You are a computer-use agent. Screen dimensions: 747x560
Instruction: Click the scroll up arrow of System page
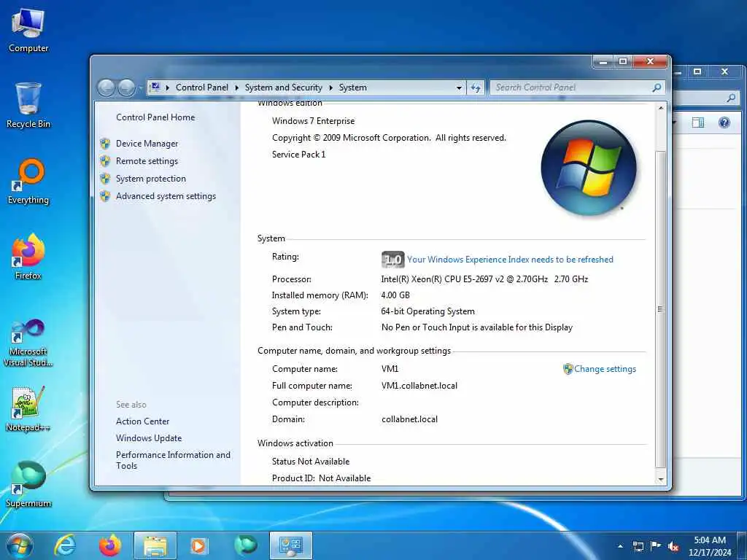[660, 109]
